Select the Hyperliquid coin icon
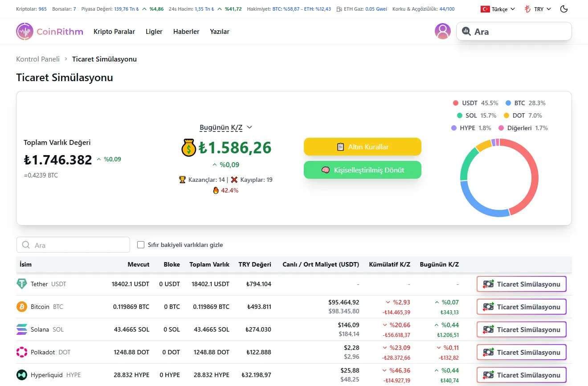The image size is (588, 386). tap(22, 374)
